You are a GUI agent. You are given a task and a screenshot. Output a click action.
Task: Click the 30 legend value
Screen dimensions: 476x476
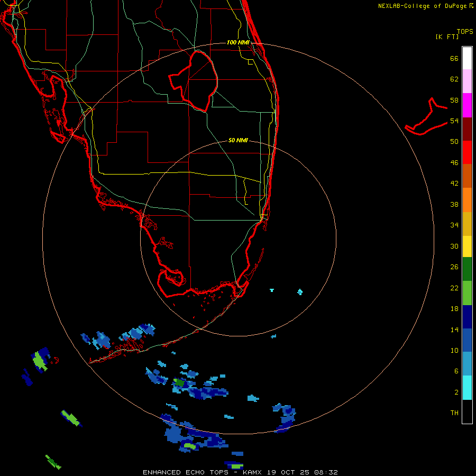point(454,246)
